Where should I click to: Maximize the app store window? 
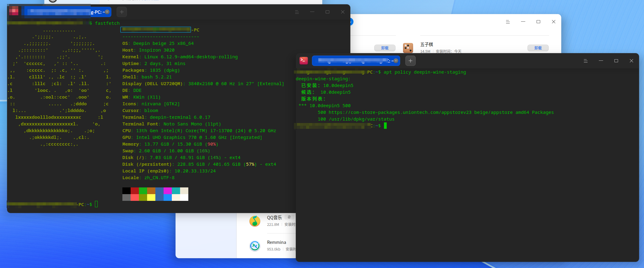[x=538, y=22]
